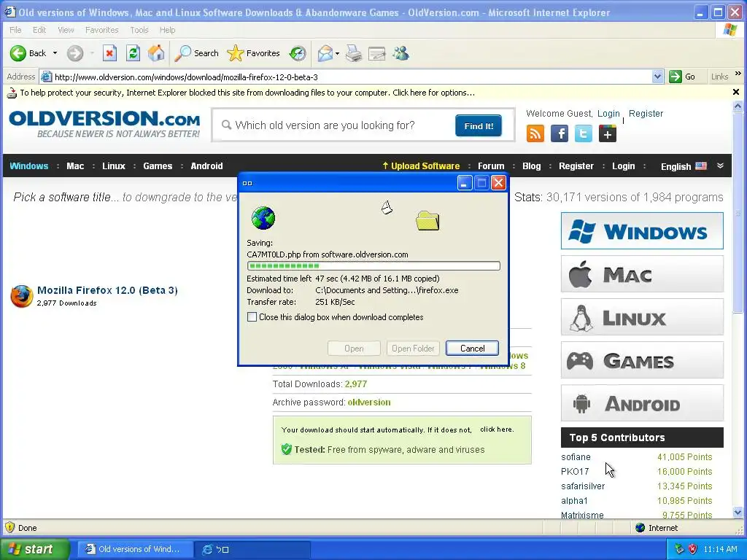This screenshot has height=560, width=747.
Task: Print the page using printer icon
Action: [x=354, y=53]
